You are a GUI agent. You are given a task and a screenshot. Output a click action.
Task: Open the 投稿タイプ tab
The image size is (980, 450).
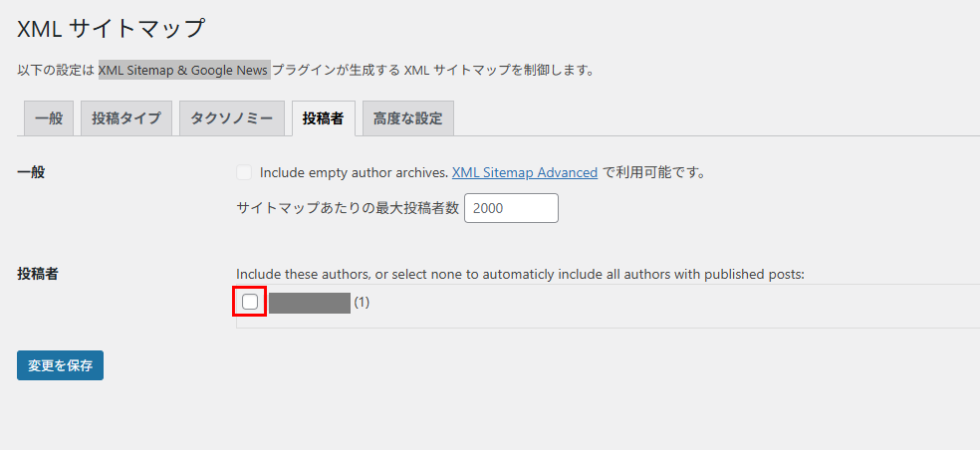[125, 117]
